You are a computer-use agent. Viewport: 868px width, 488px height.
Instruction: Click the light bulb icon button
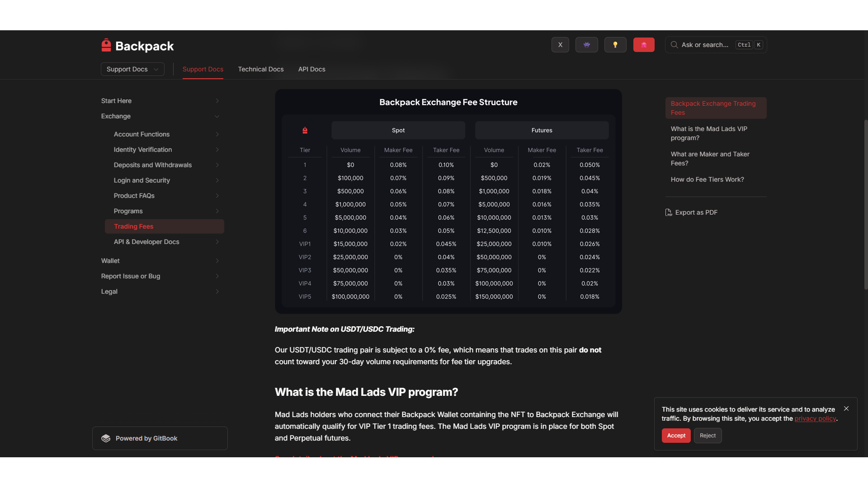pos(615,45)
